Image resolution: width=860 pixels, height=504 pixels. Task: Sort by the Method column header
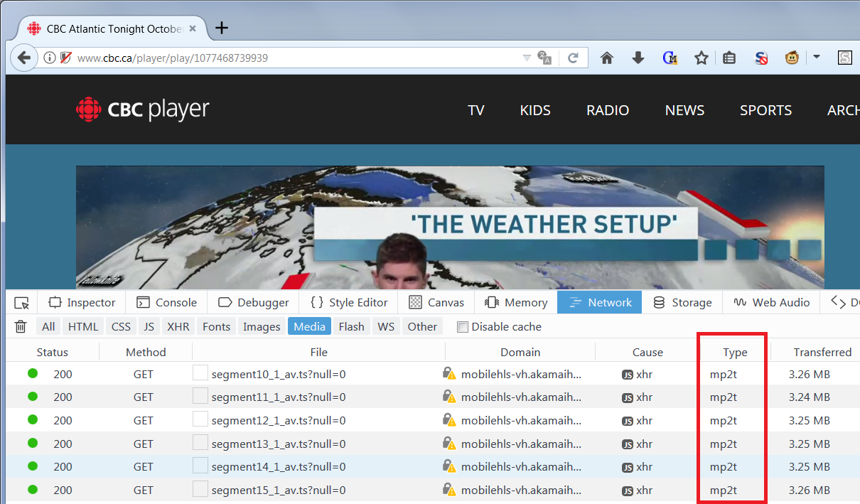(146, 352)
